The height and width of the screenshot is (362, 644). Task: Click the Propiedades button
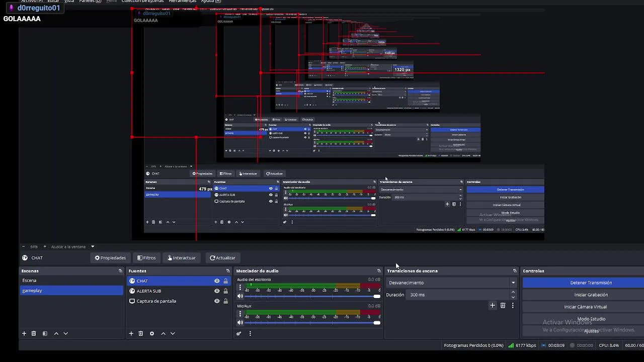tap(110, 258)
